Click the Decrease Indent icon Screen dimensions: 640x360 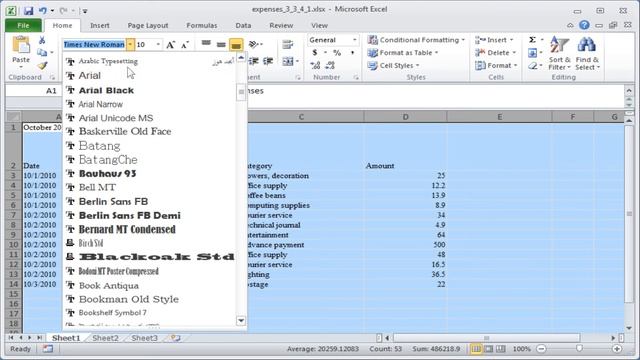[x=254, y=61]
